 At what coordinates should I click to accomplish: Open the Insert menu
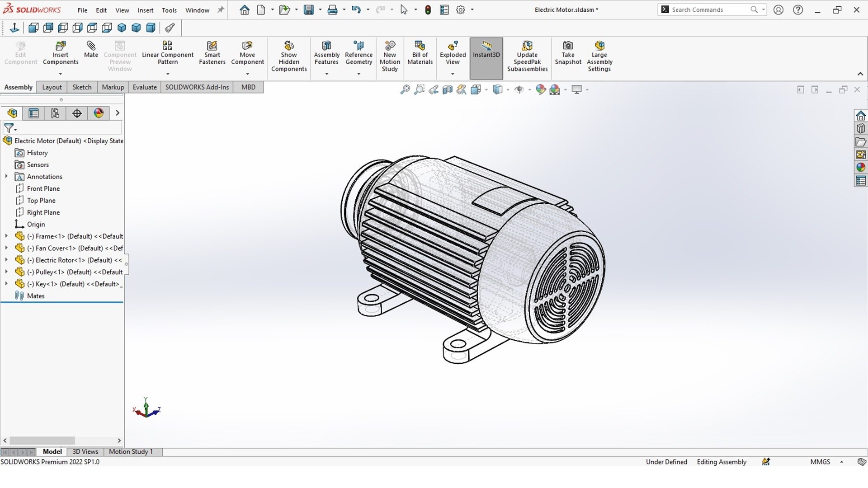pyautogui.click(x=146, y=10)
